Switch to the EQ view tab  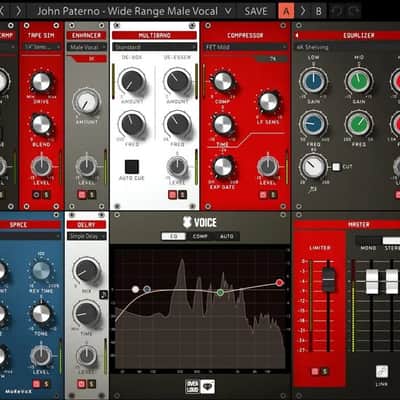coord(174,236)
